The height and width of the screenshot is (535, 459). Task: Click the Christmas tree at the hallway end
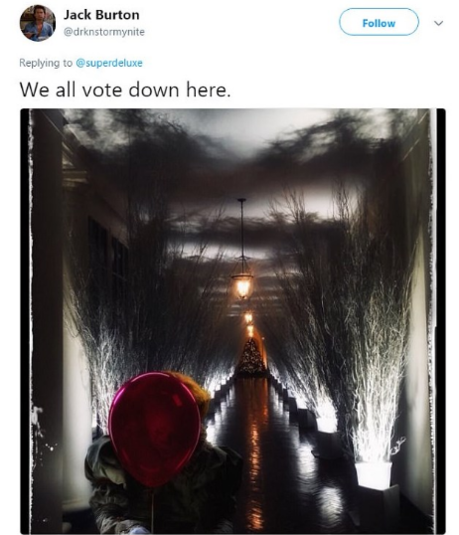[252, 358]
